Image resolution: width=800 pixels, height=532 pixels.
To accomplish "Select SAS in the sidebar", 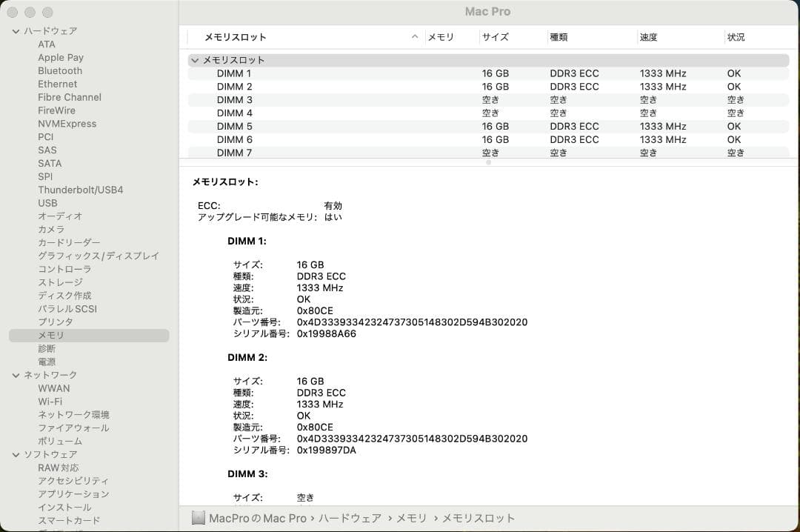I will tap(47, 150).
